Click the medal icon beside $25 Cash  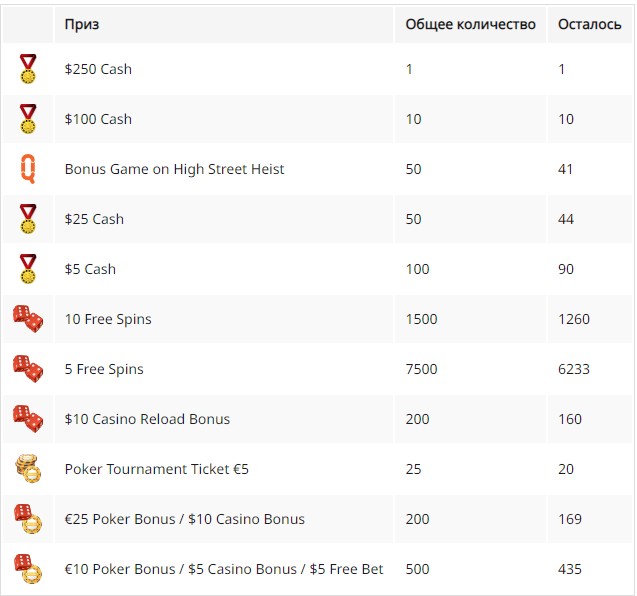click(x=28, y=219)
